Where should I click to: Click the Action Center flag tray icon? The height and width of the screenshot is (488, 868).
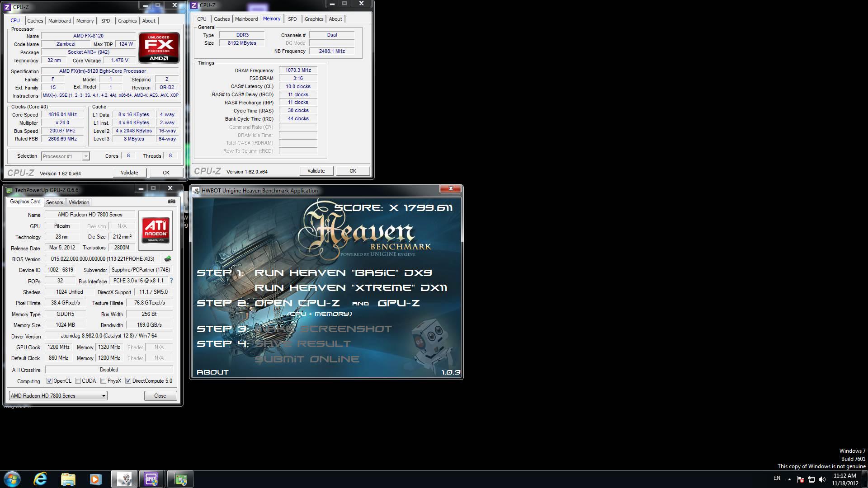click(x=801, y=479)
